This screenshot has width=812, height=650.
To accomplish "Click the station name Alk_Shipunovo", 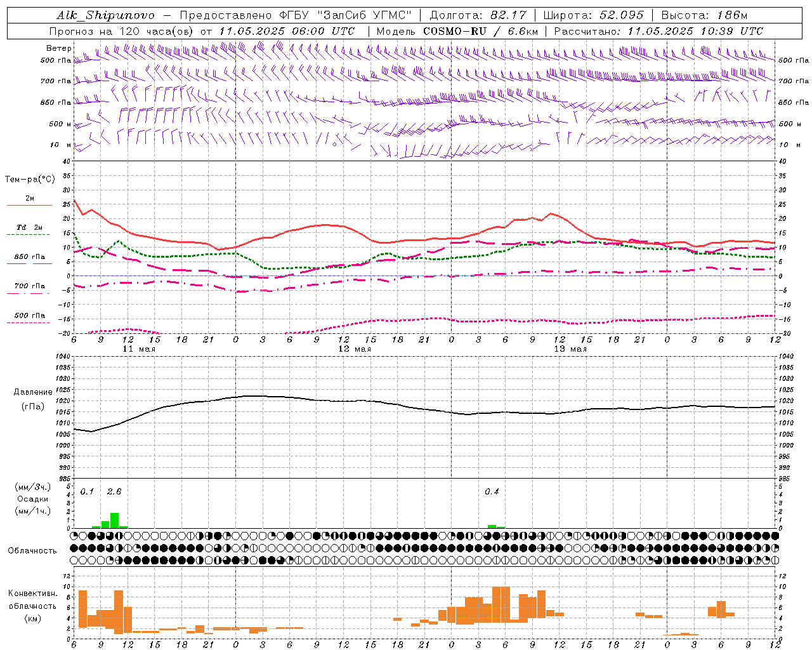I will pos(105,15).
